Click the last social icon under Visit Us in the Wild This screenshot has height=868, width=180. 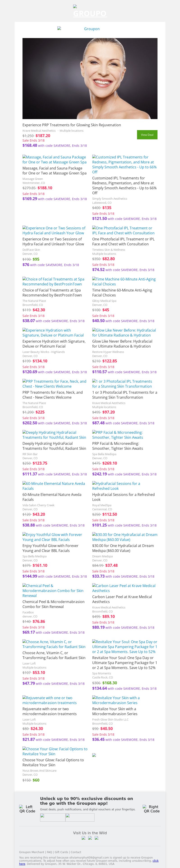click(96, 838)
